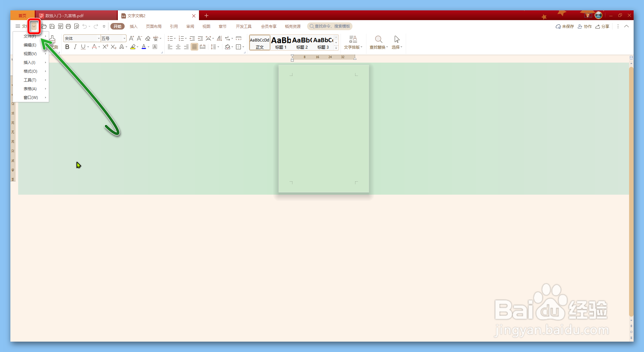This screenshot has width=644, height=352.
Task: Open line spacing dropdown
Action: (215, 47)
